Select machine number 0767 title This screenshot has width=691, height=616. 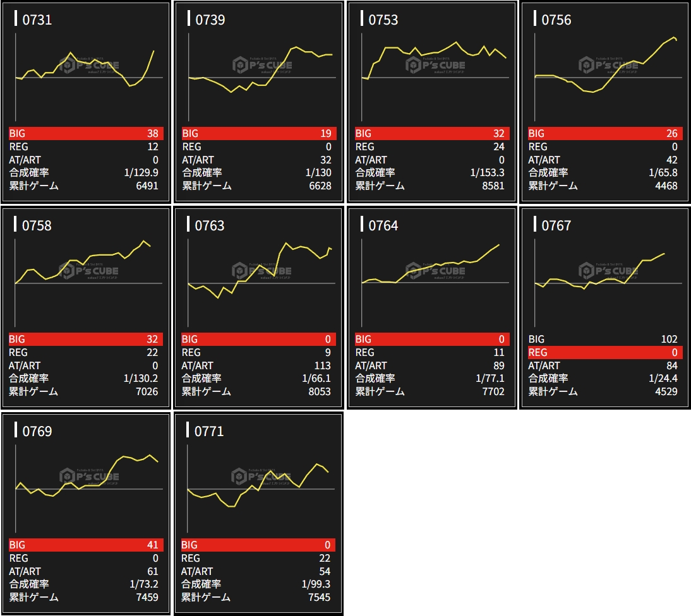[556, 225]
